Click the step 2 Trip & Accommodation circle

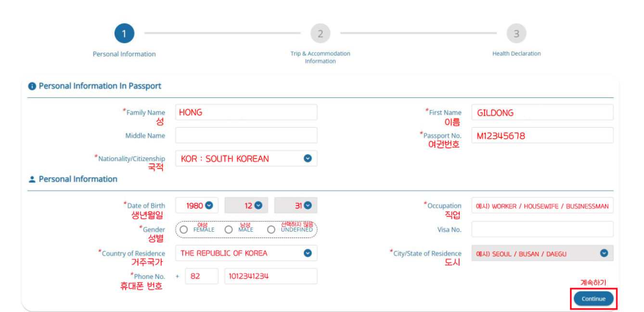click(320, 34)
